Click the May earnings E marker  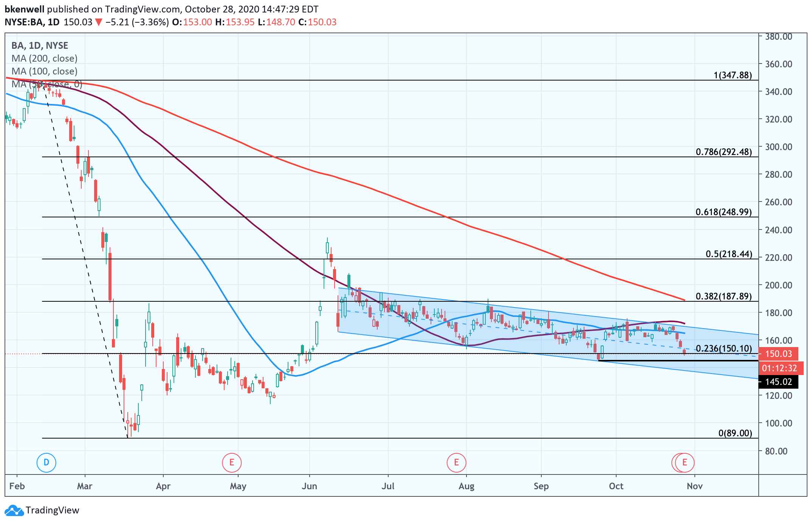pos(231,462)
